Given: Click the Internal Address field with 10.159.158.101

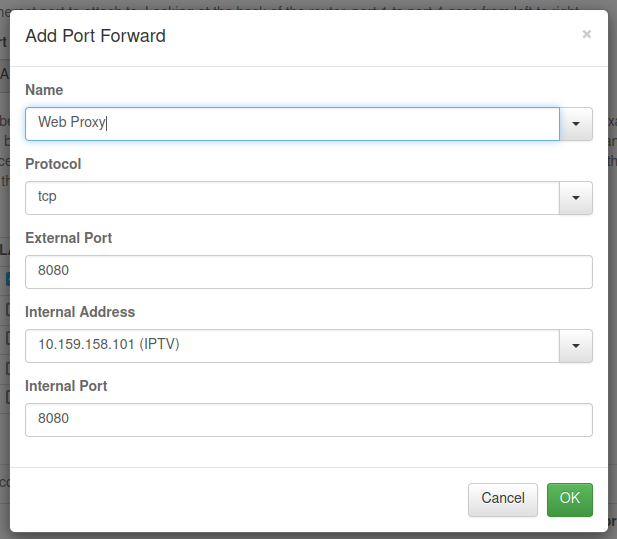Looking at the screenshot, I should click(x=291, y=346).
